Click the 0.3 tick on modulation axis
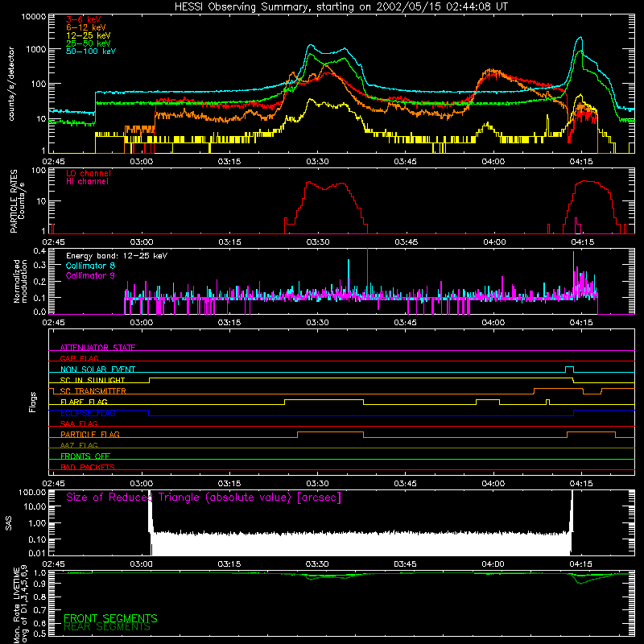 (39, 266)
